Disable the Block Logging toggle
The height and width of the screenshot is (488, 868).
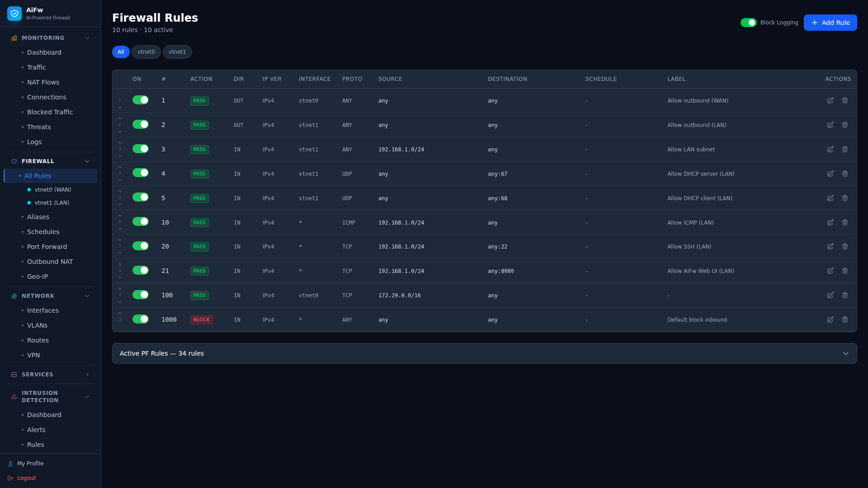pyautogui.click(x=748, y=22)
